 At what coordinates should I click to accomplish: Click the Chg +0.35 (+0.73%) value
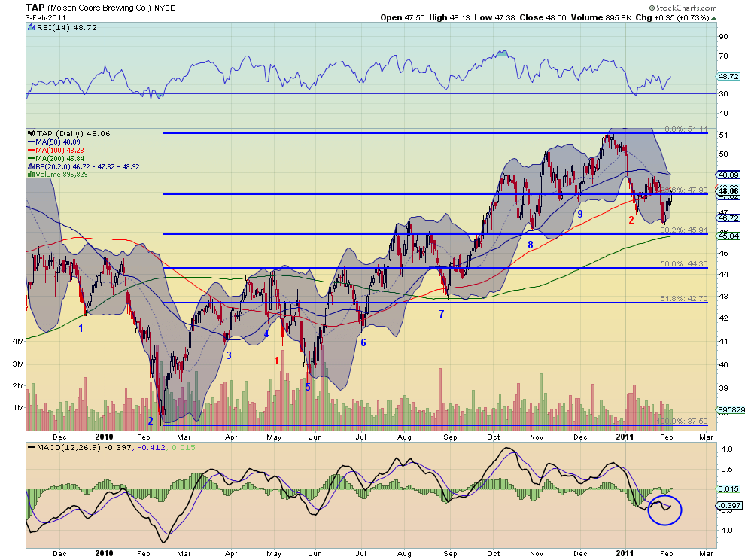point(672,17)
